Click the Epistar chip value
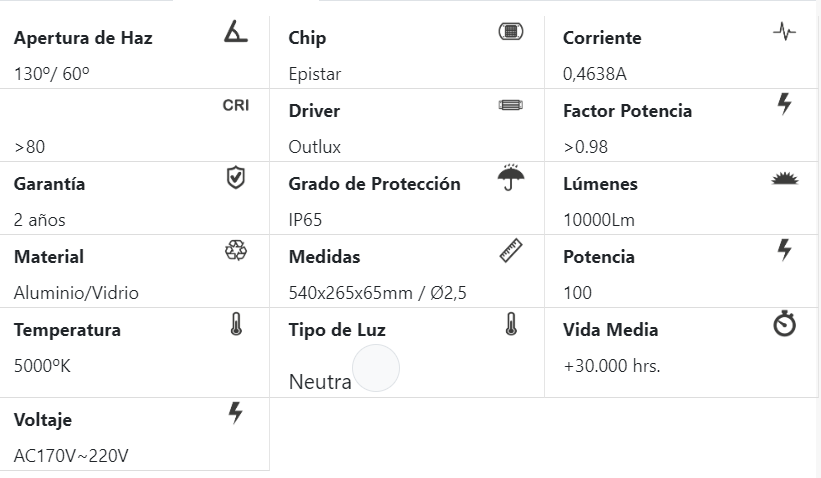This screenshot has width=821, height=478. (315, 74)
